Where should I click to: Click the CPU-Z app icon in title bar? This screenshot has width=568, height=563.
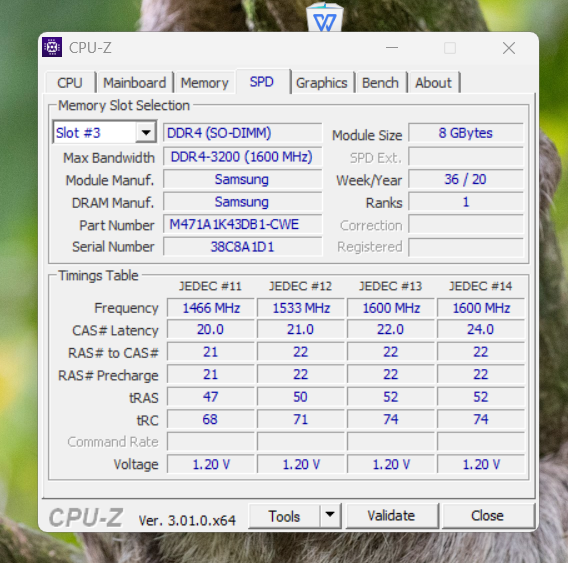point(52,47)
